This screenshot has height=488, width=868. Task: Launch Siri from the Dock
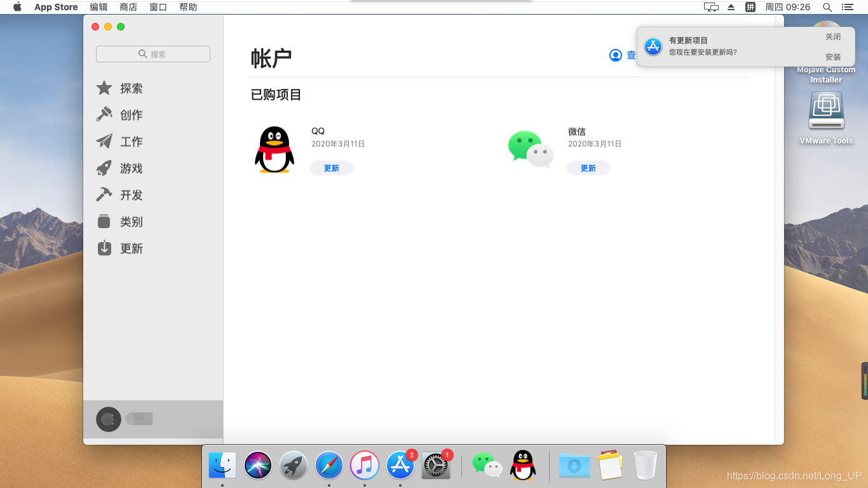click(x=258, y=466)
